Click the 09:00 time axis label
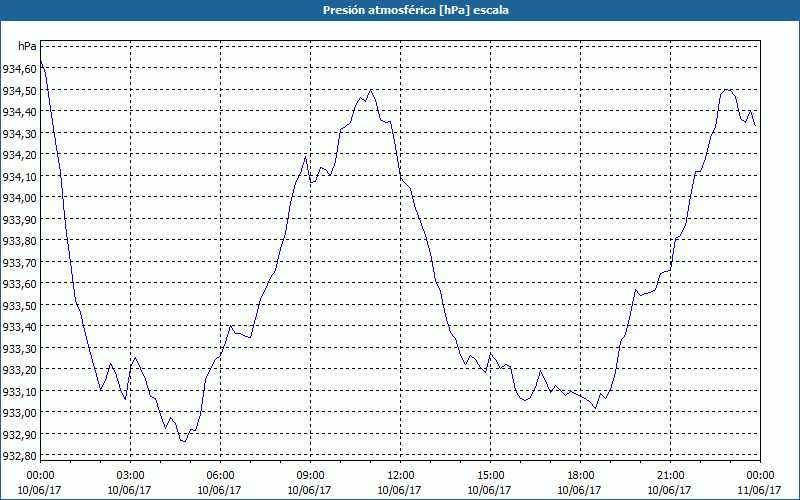The height and width of the screenshot is (500, 800). (x=310, y=476)
